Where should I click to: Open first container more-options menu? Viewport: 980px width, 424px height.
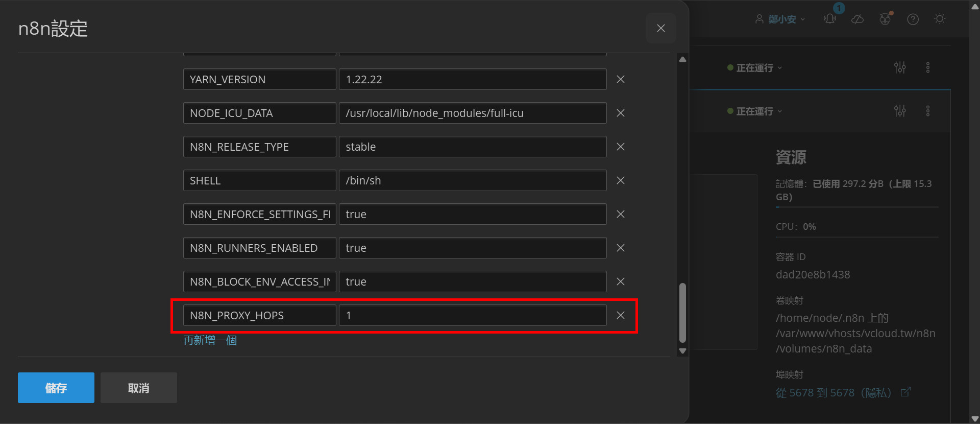coord(928,67)
